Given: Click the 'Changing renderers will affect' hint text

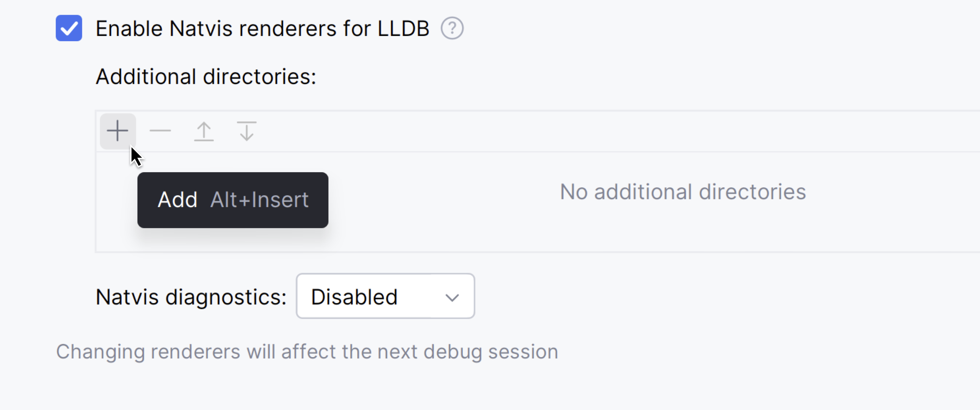Looking at the screenshot, I should click(x=307, y=351).
